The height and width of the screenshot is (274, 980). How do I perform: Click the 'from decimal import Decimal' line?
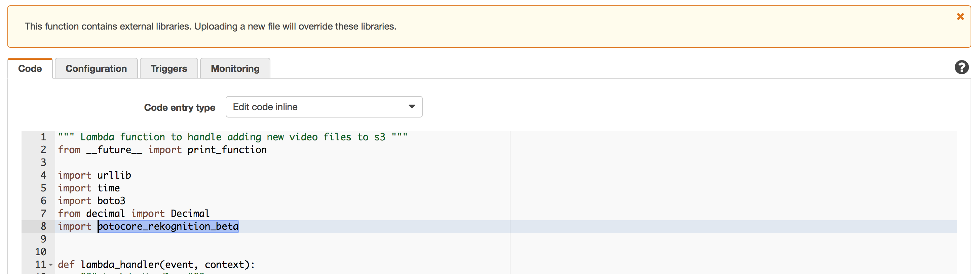[134, 214]
